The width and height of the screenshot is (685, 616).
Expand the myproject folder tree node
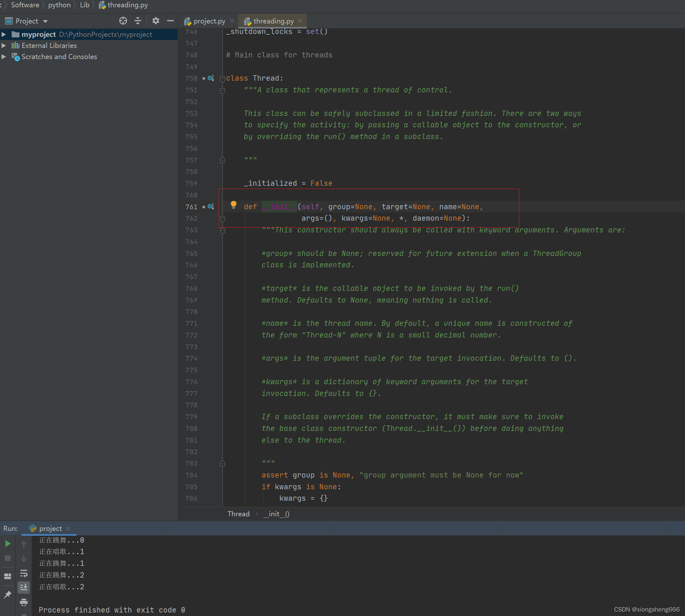pos(4,35)
